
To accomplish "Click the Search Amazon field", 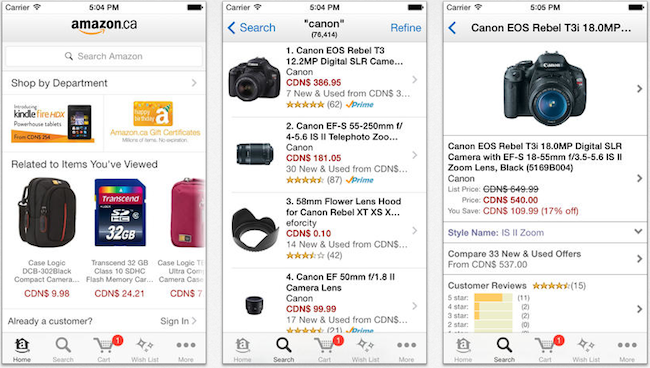I will (x=104, y=56).
